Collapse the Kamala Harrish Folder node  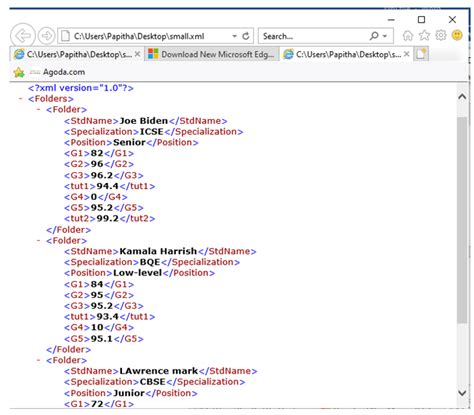[x=38, y=240]
